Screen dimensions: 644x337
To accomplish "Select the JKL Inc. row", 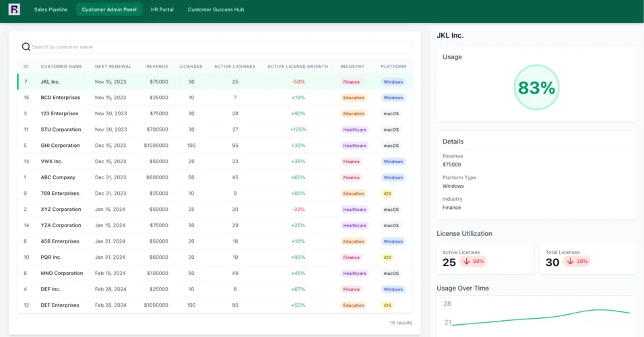I will 215,82.
